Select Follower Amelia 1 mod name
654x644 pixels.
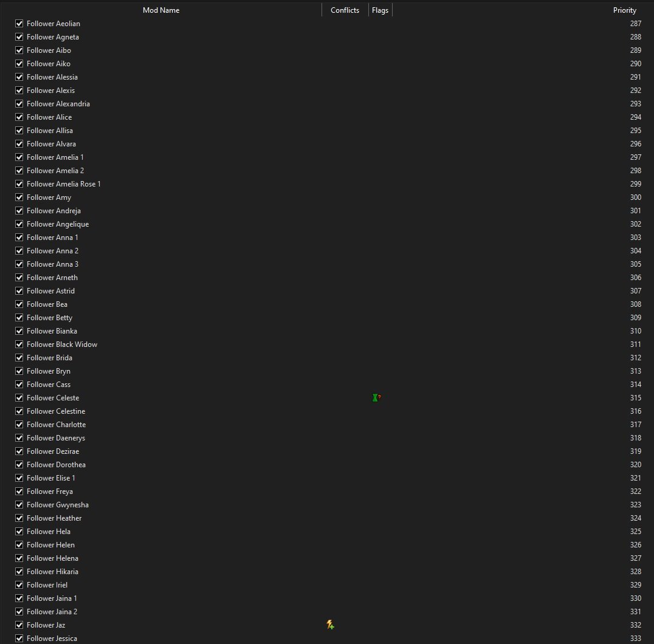[55, 157]
